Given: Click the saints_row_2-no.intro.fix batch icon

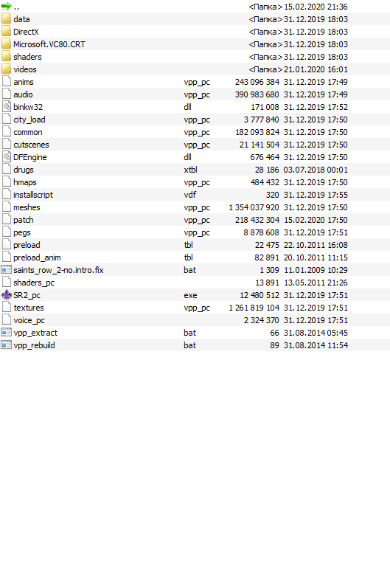Looking at the screenshot, I should (x=7, y=270).
